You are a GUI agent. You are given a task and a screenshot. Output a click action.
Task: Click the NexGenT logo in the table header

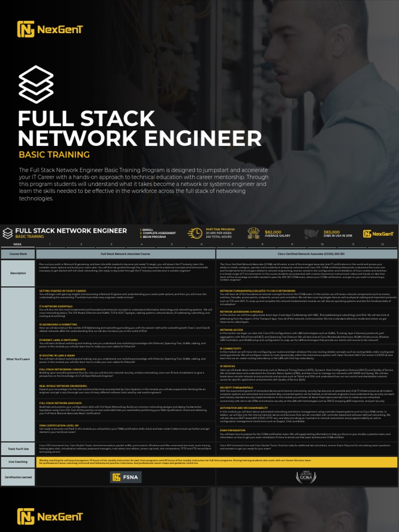pyautogui.click(x=378, y=233)
